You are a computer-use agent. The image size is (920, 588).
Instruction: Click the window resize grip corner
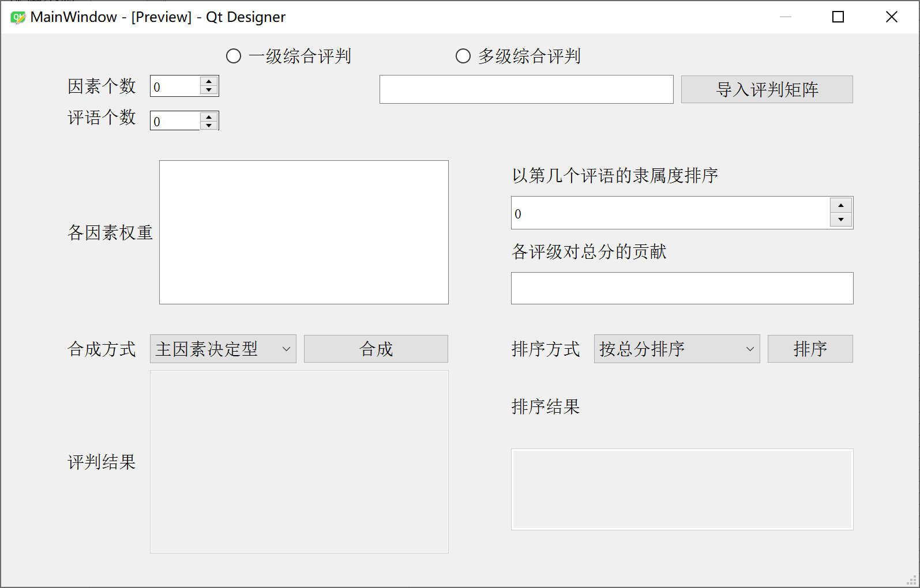(x=911, y=580)
